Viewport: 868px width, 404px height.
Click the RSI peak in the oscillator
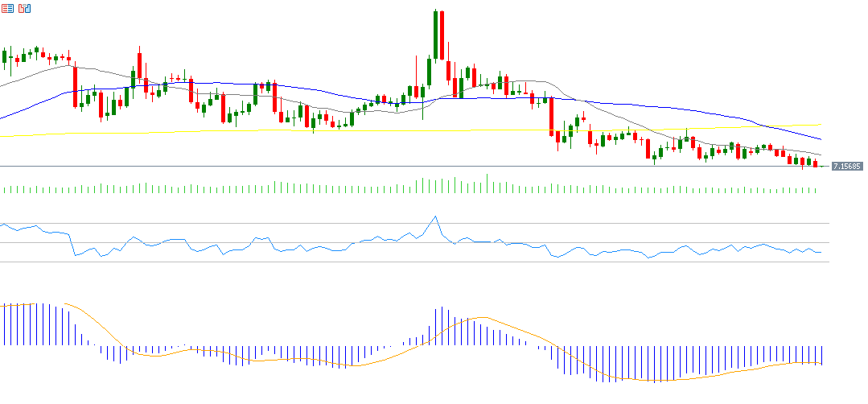pyautogui.click(x=435, y=216)
